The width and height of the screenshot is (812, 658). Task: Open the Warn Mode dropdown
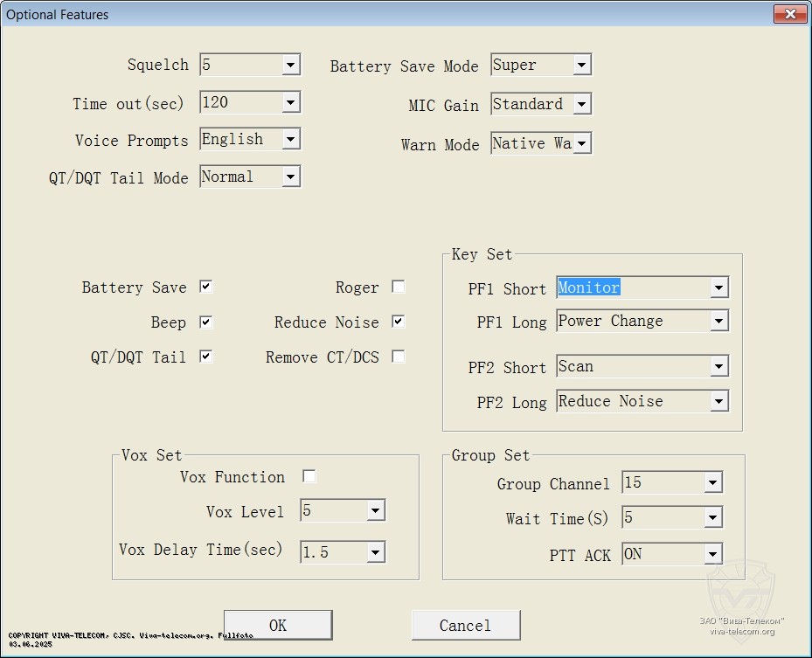tap(582, 143)
